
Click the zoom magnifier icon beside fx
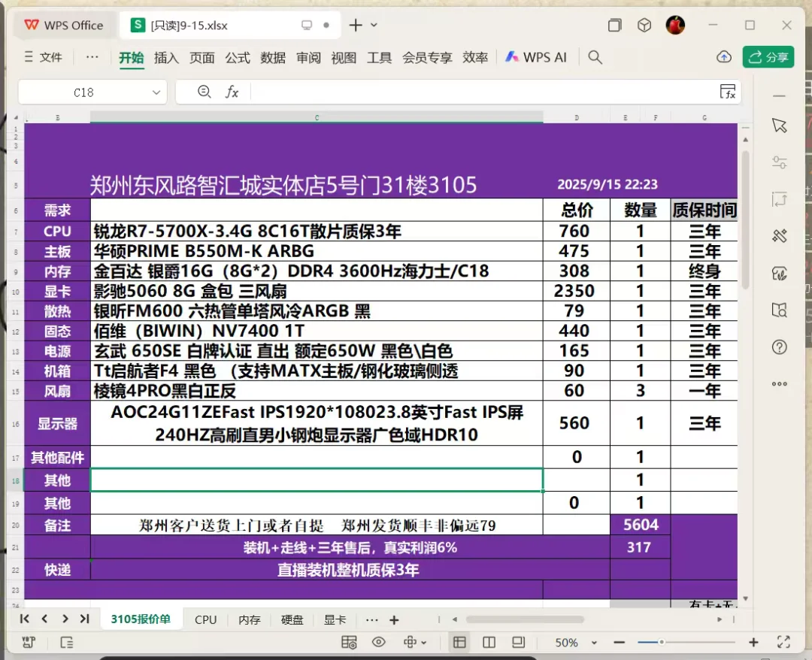(x=204, y=92)
